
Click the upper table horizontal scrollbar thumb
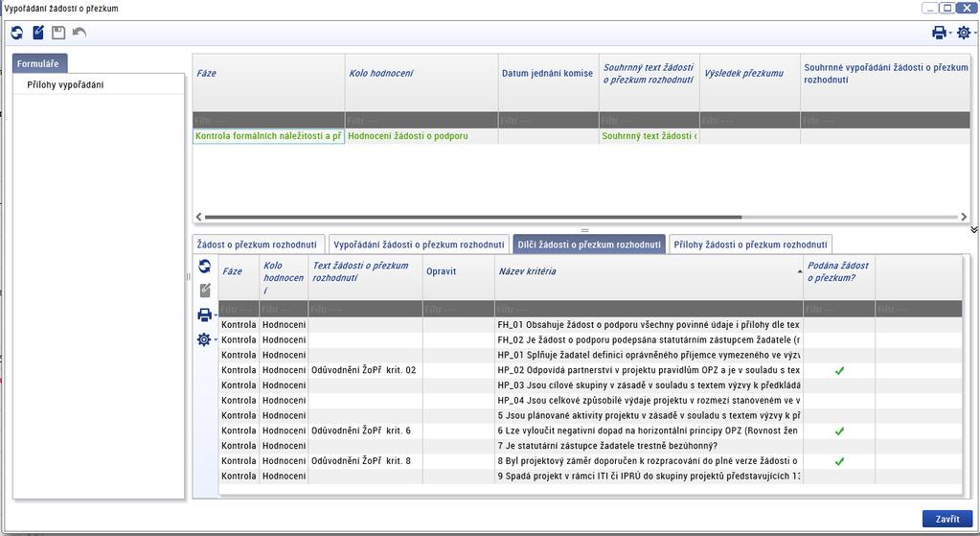[x=473, y=217]
